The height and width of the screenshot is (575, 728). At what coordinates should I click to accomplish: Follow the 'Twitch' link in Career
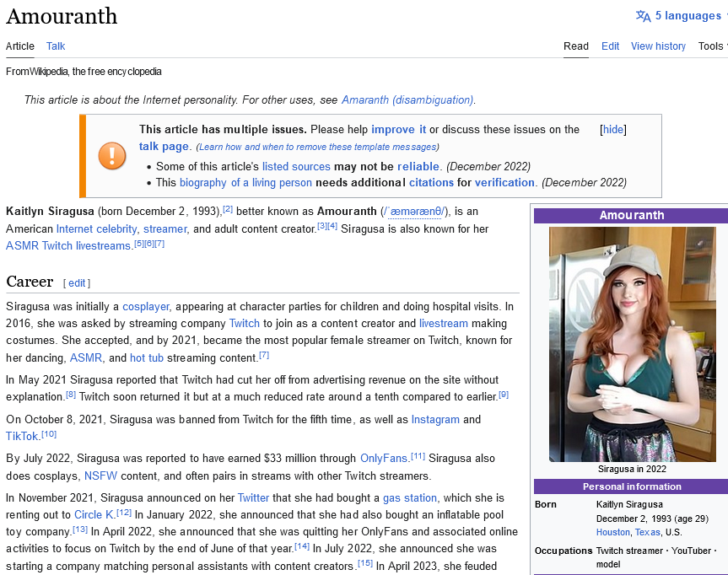click(x=245, y=324)
